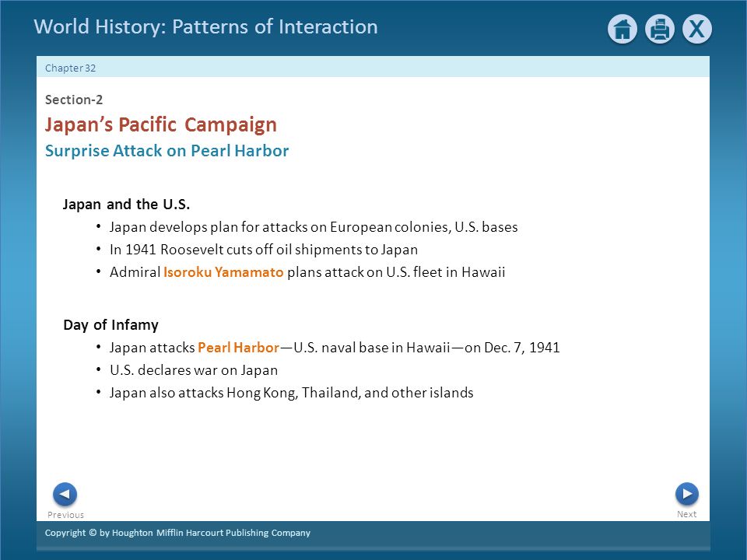747x560 pixels.
Task: Go to the Home screen icon
Action: [622, 30]
